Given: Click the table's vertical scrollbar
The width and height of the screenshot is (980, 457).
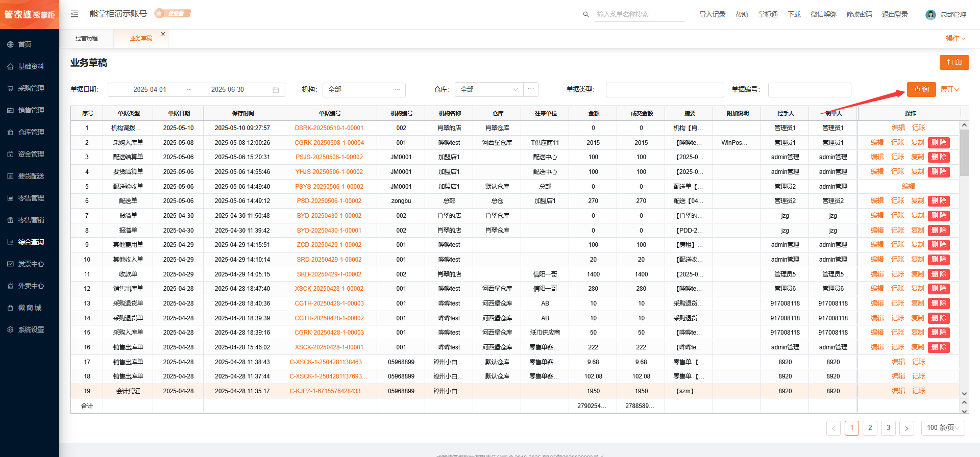Looking at the screenshot, I should tap(964, 153).
